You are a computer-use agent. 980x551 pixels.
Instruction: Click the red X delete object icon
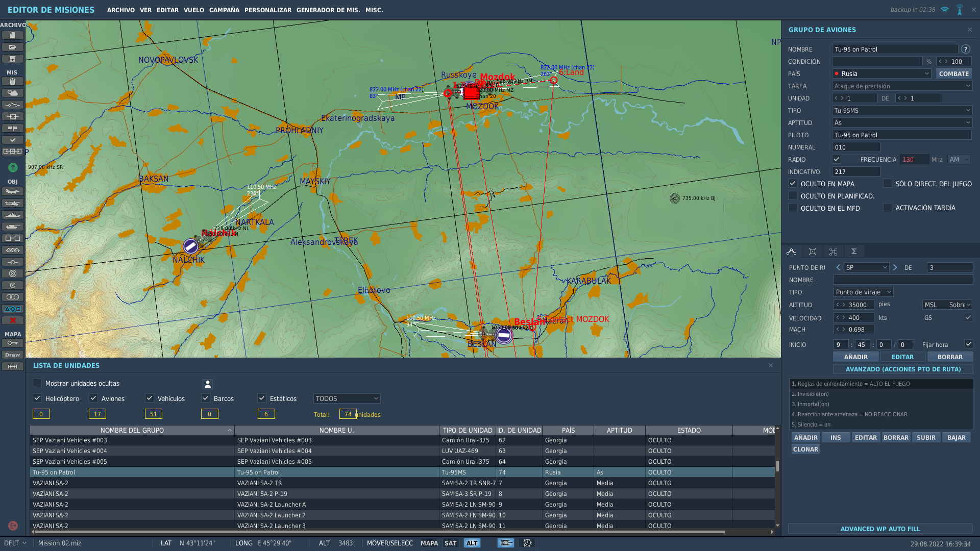coord(13,320)
